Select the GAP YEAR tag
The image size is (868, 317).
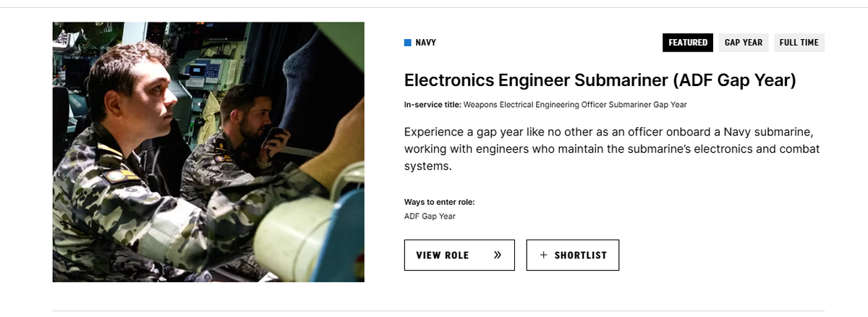pyautogui.click(x=743, y=43)
